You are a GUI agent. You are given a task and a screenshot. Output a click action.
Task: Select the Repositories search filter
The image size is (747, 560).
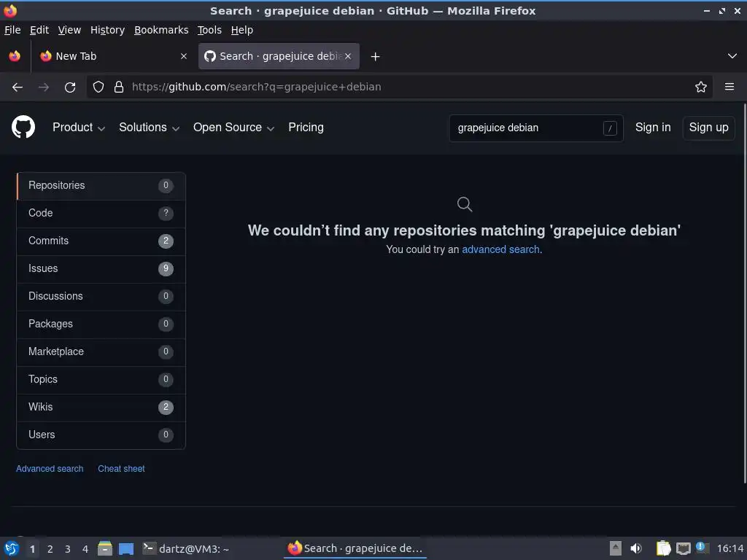(101, 186)
